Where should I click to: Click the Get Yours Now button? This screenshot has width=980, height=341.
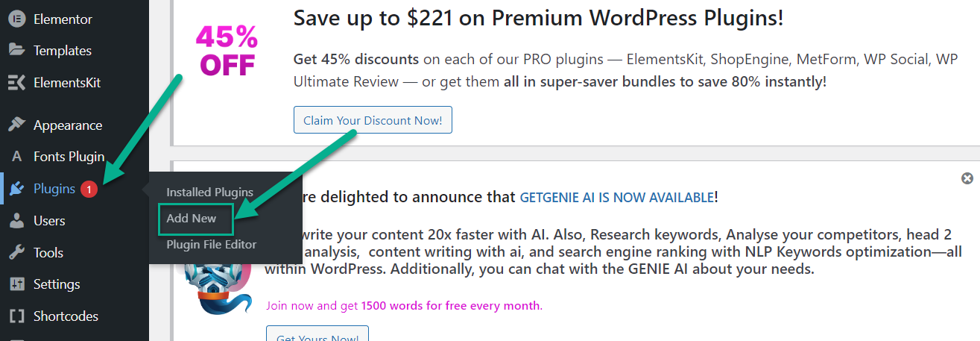coord(317,334)
